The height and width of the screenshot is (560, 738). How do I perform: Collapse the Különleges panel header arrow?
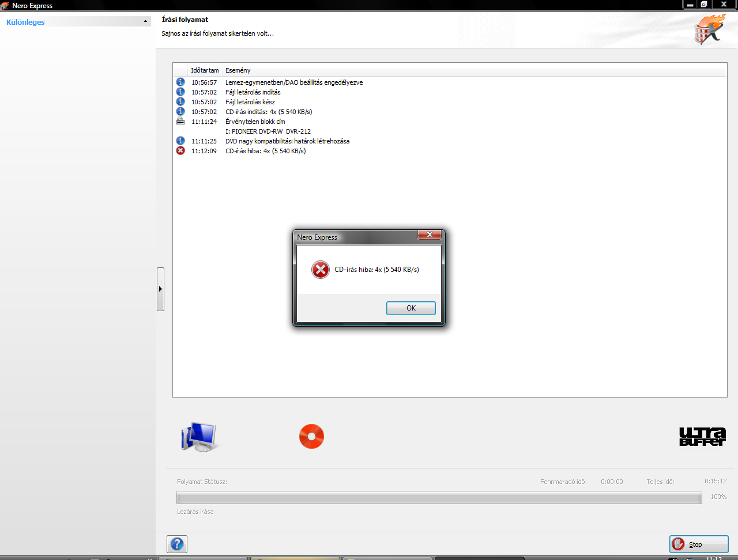pyautogui.click(x=145, y=22)
